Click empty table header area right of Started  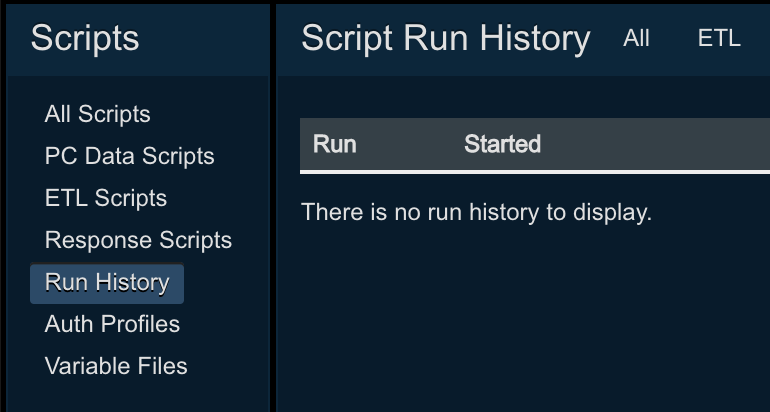[x=660, y=144]
